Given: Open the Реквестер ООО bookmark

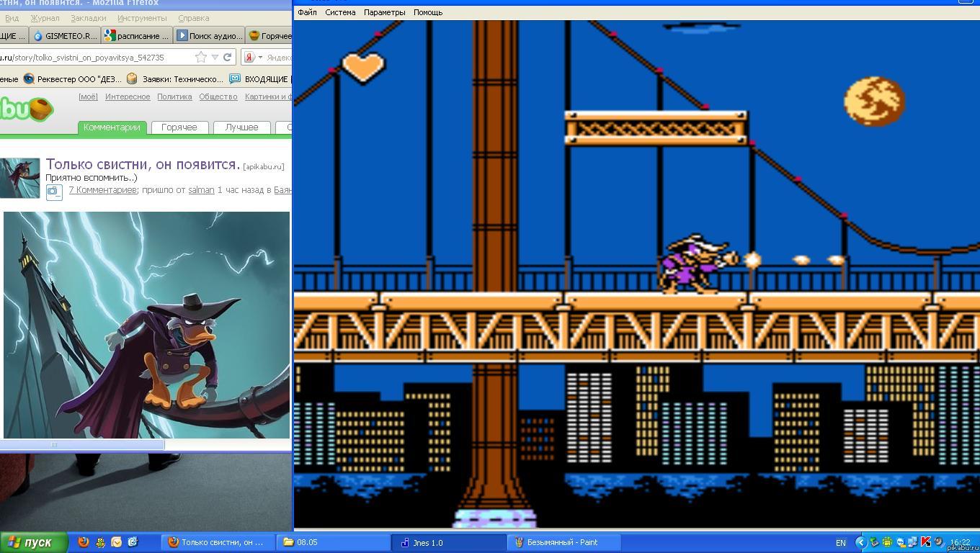Looking at the screenshot, I should [x=72, y=78].
